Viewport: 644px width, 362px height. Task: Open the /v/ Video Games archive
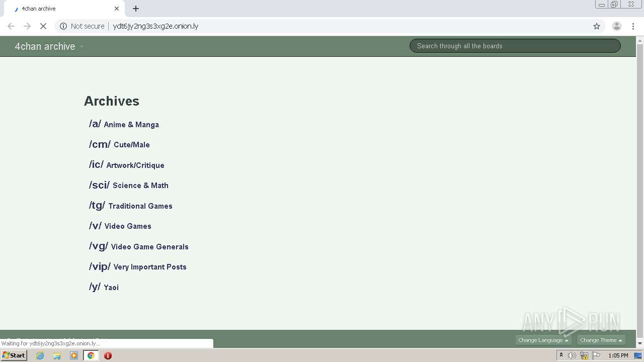pos(120,226)
